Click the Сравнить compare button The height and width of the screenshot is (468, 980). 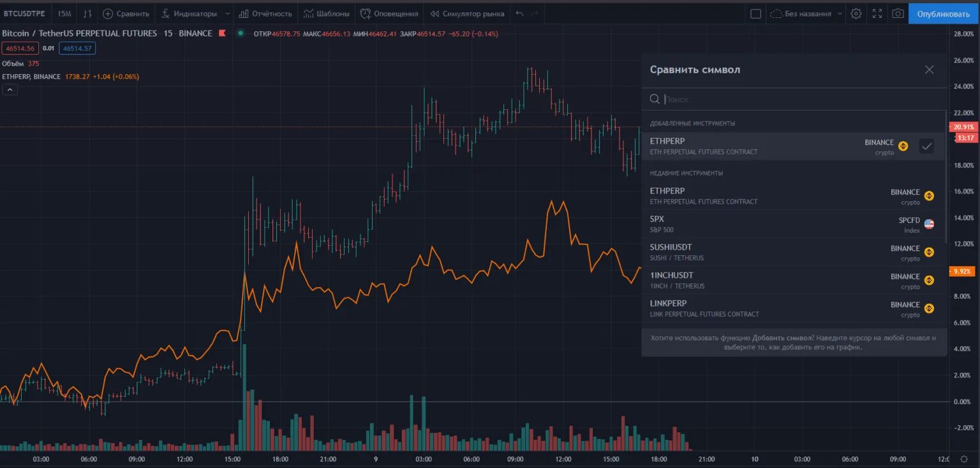[x=126, y=13]
